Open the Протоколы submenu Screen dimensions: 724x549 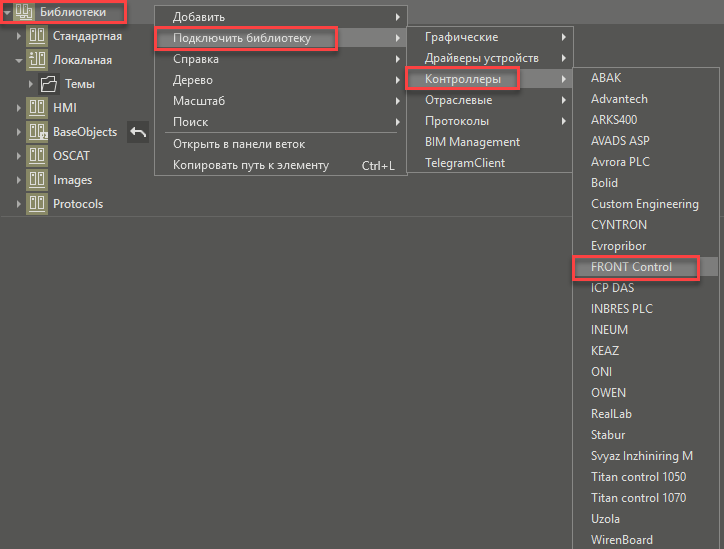tap(489, 121)
